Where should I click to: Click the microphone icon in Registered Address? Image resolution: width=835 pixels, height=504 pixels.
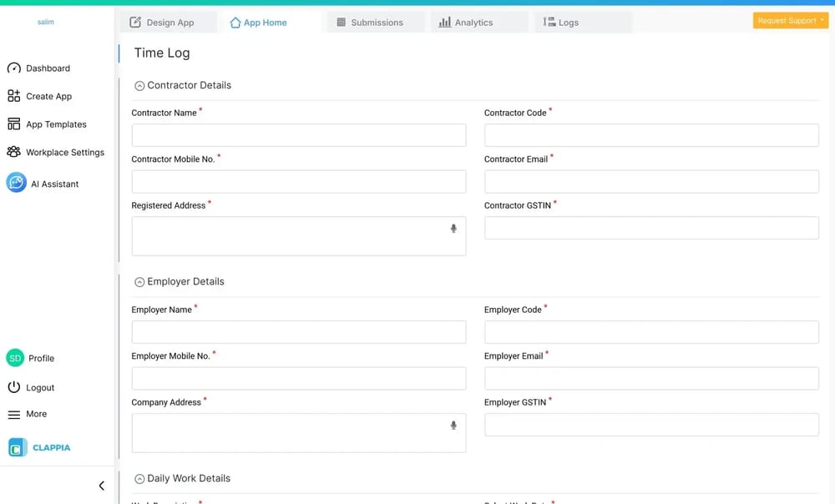tap(453, 228)
